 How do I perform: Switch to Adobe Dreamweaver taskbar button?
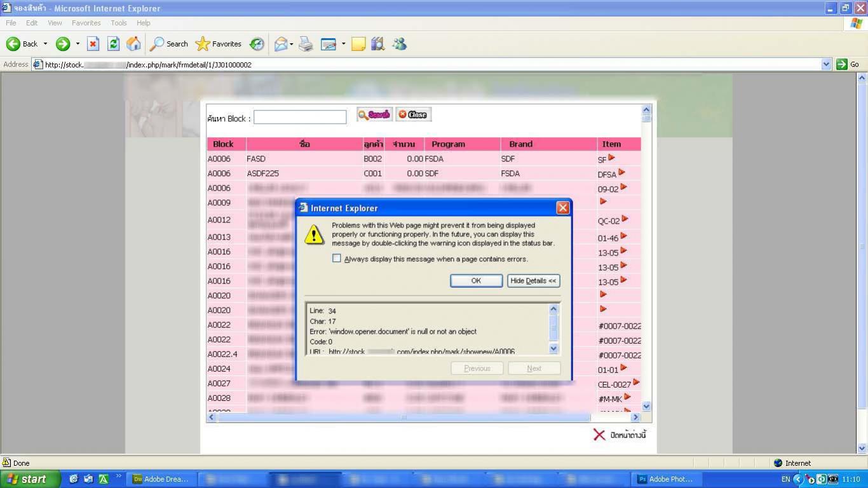tap(163, 479)
